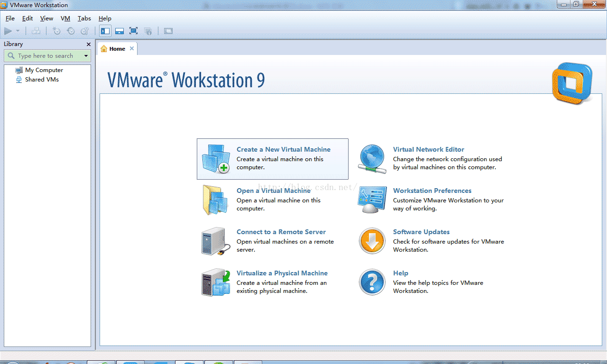Screen dimensions: 607x364
Task: Click the Connect to a Remote Server icon
Action: (x=216, y=241)
